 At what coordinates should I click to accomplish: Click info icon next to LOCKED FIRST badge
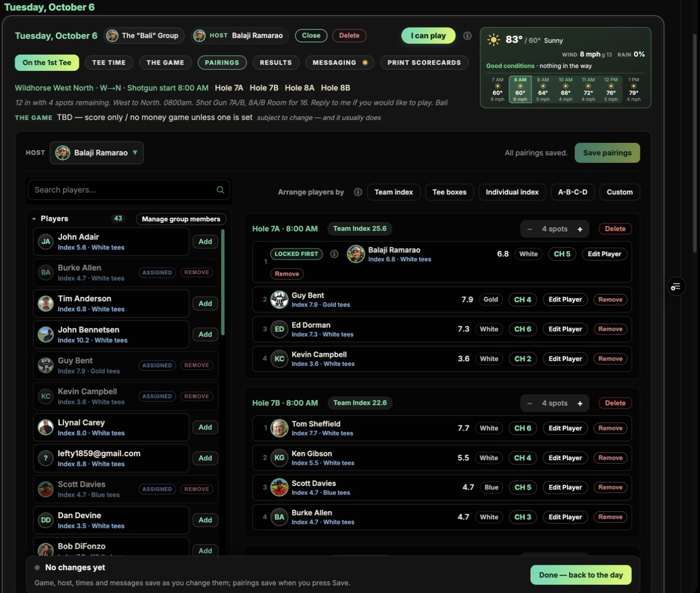pos(334,254)
